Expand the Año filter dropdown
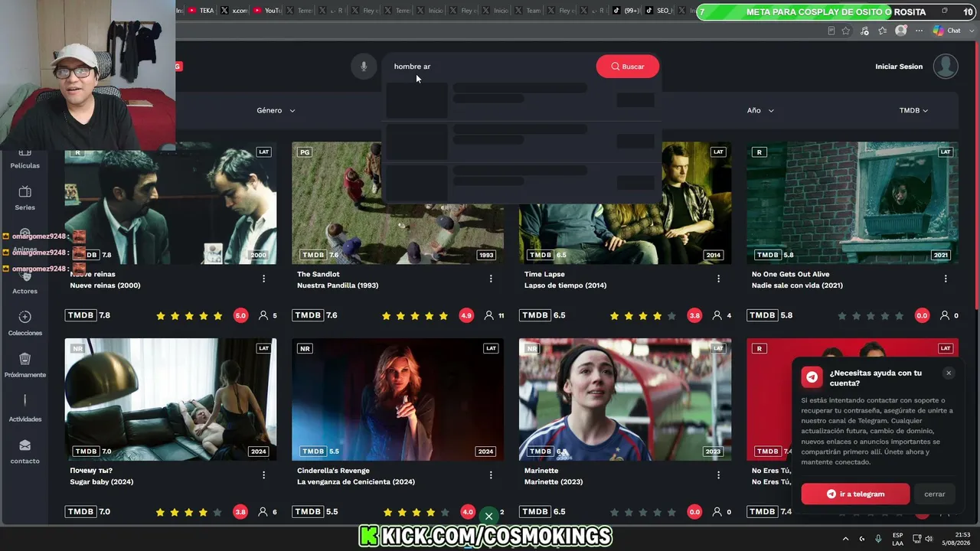 760,110
